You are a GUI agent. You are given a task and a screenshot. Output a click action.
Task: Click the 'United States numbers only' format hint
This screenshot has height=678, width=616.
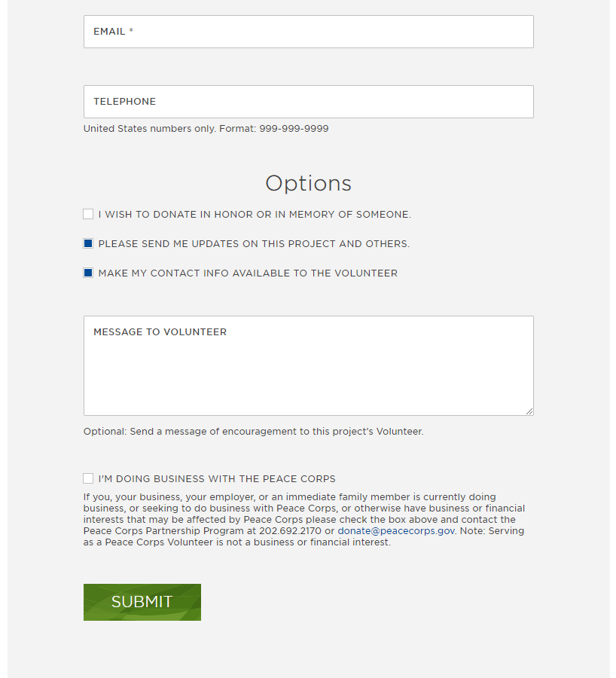(x=206, y=129)
